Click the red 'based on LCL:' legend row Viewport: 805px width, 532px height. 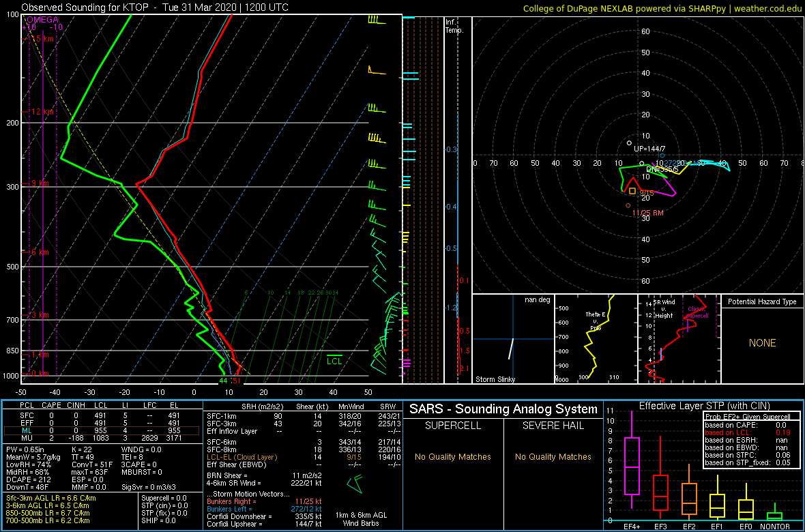click(x=748, y=432)
